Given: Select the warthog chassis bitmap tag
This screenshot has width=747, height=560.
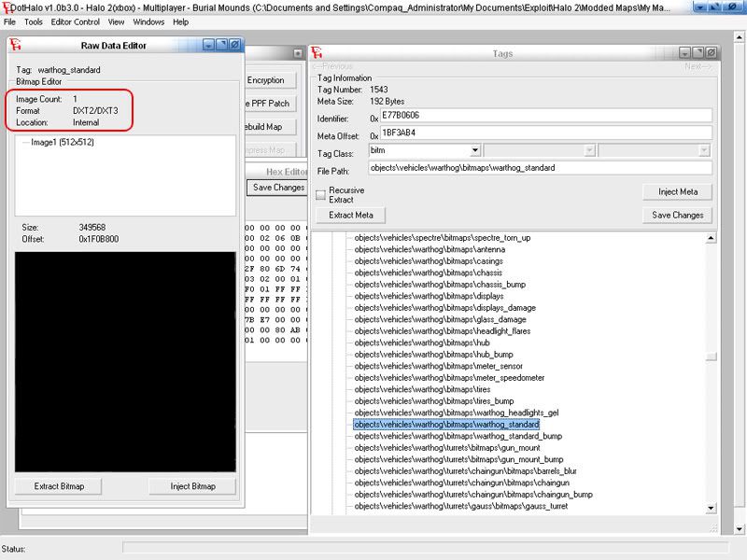Looking at the screenshot, I should point(428,273).
